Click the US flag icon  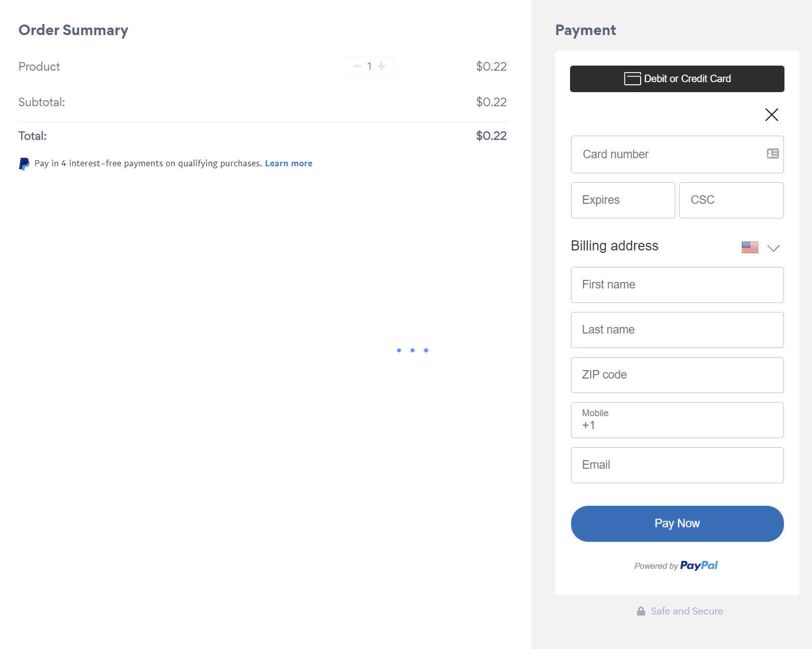750,247
